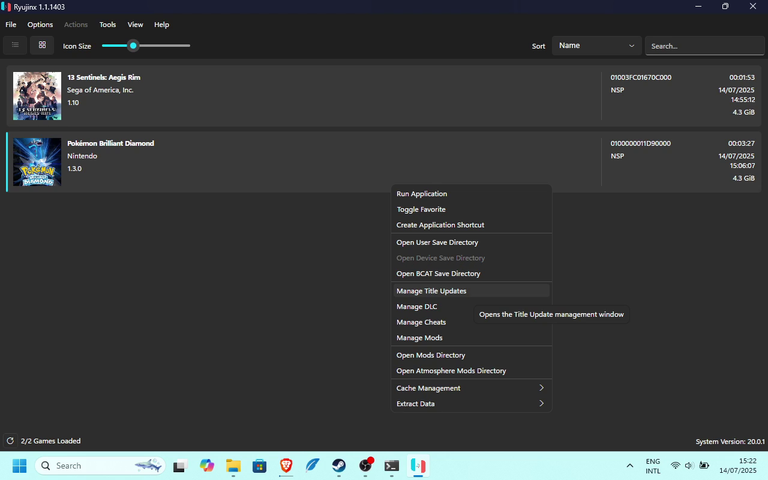
Task: Open the Help menu
Action: click(x=162, y=24)
